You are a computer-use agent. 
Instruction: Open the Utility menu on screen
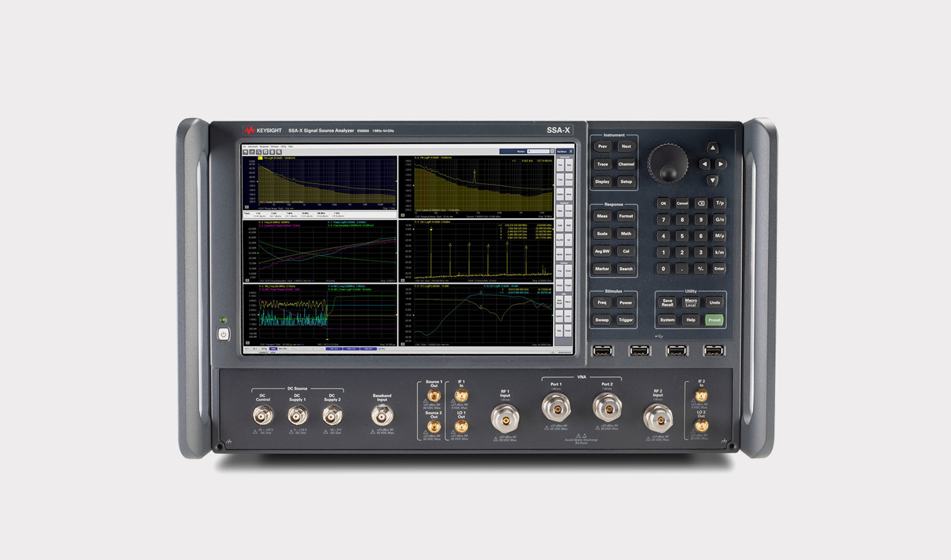(x=283, y=147)
